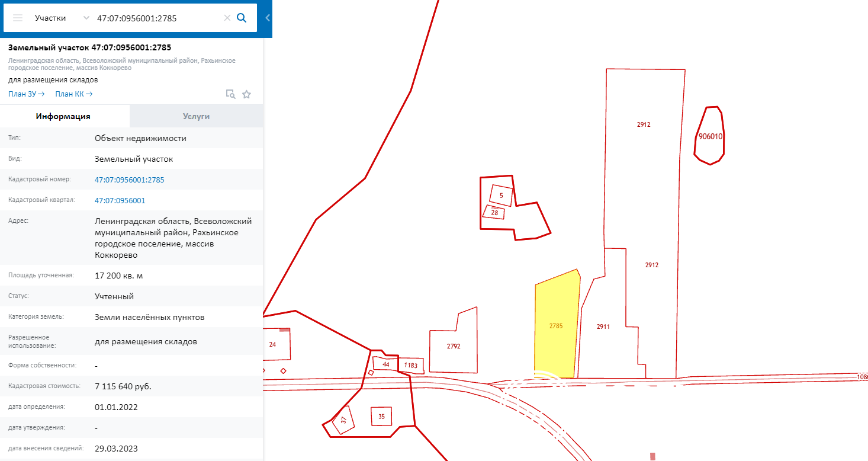Viewport: 868px width, 461px height.
Task: Click the zoom-to-object icon beside the star
Action: (230, 94)
